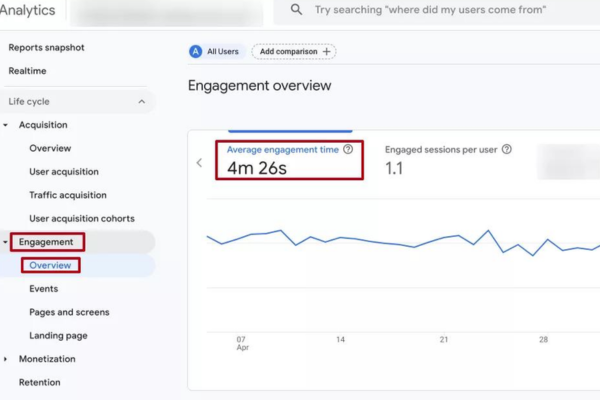The height and width of the screenshot is (400, 600).
Task: Click the search field placeholder text
Action: click(430, 10)
